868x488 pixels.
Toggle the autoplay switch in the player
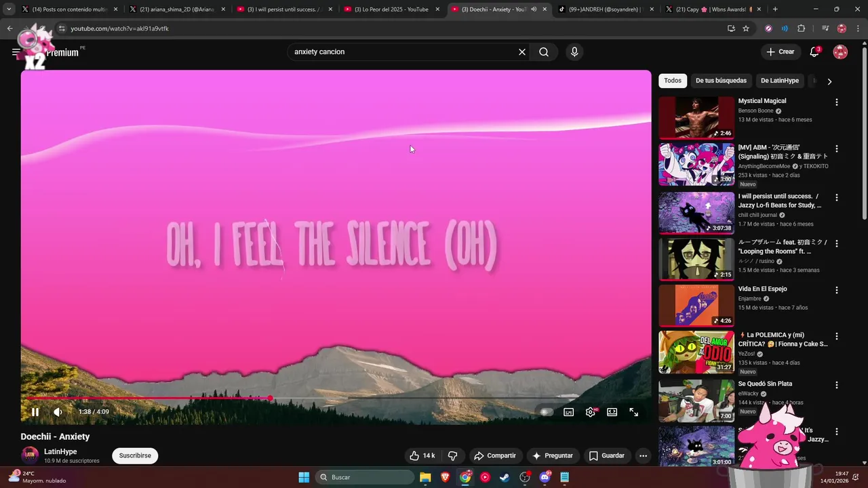547,411
